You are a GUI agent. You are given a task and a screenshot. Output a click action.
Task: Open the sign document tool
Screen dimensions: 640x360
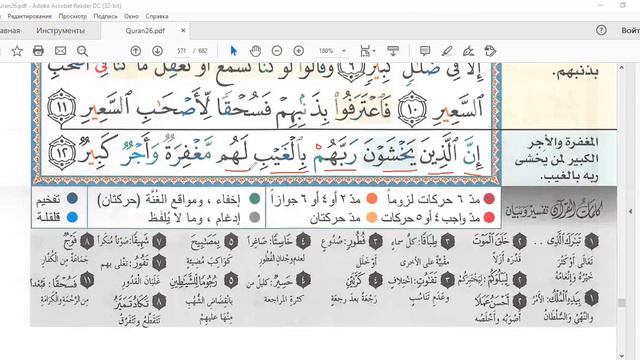tap(469, 51)
